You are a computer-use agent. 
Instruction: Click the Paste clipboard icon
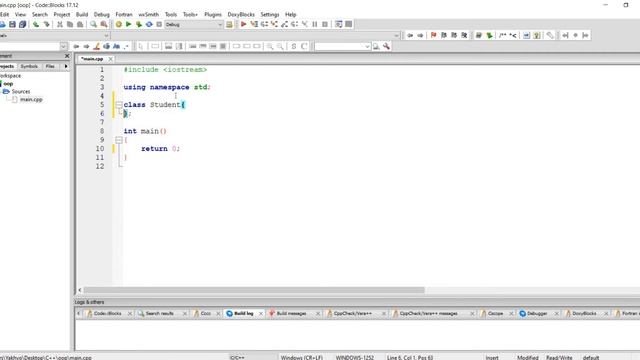(x=80, y=24)
